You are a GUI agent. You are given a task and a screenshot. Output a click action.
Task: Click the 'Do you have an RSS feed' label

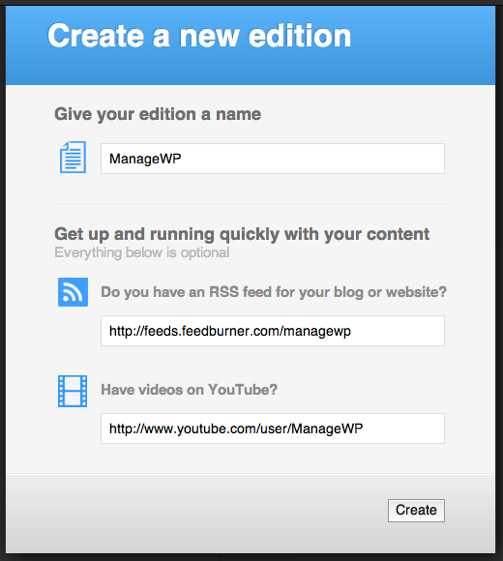274,292
